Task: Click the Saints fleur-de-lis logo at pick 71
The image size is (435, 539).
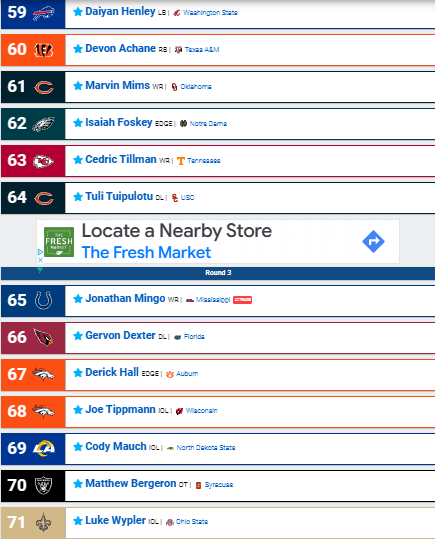Action: (x=43, y=522)
